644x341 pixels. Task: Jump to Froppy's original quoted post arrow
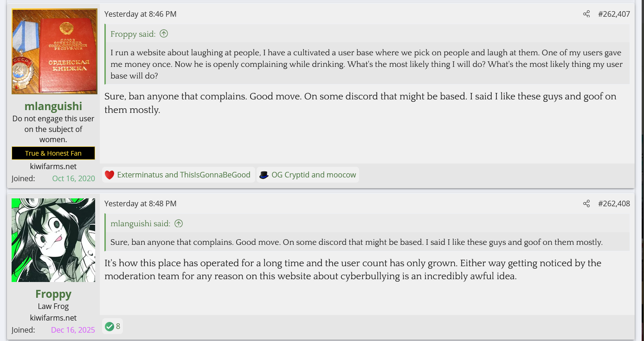[x=164, y=34]
